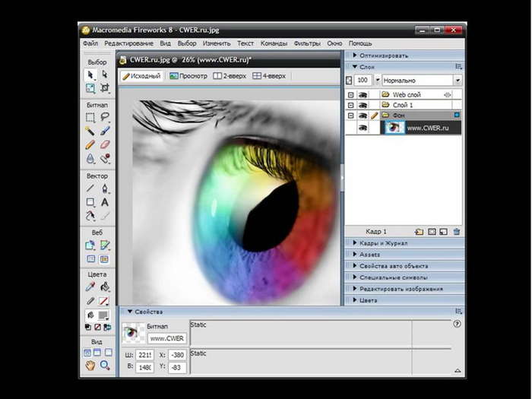The height and width of the screenshot is (399, 532).
Task: Select the Marquee tool
Action: [90, 117]
